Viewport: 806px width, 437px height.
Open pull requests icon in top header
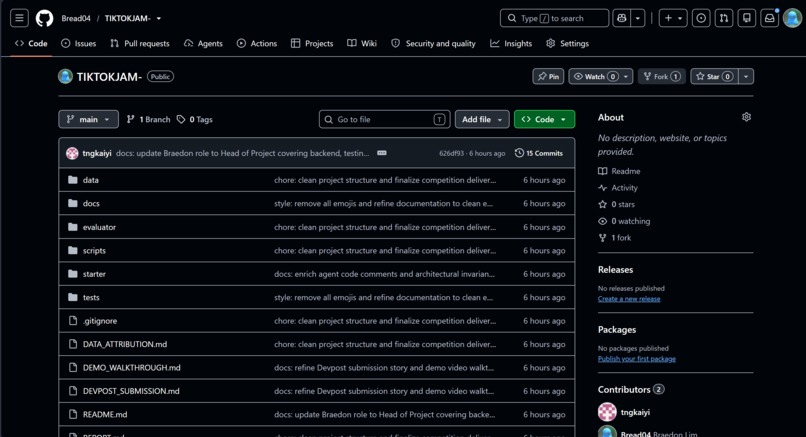724,18
